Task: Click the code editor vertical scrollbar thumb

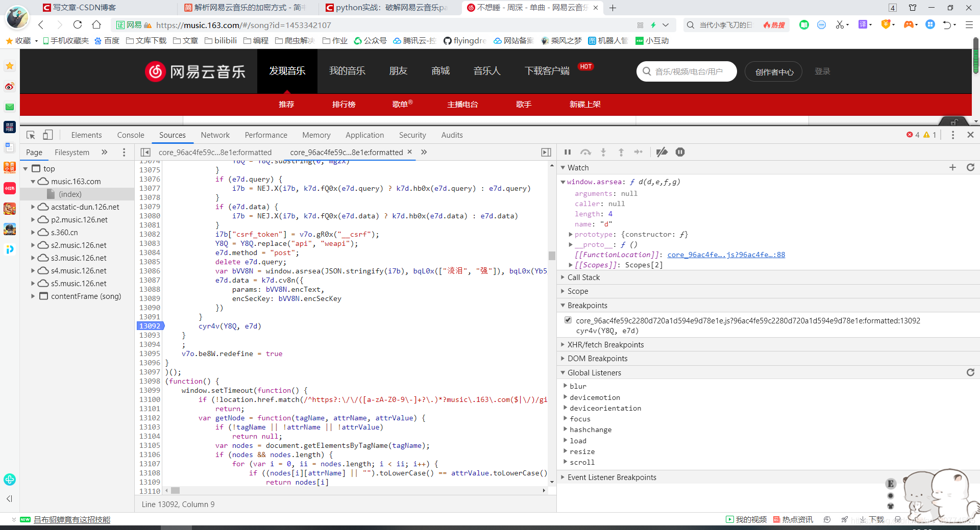Action: [x=552, y=256]
